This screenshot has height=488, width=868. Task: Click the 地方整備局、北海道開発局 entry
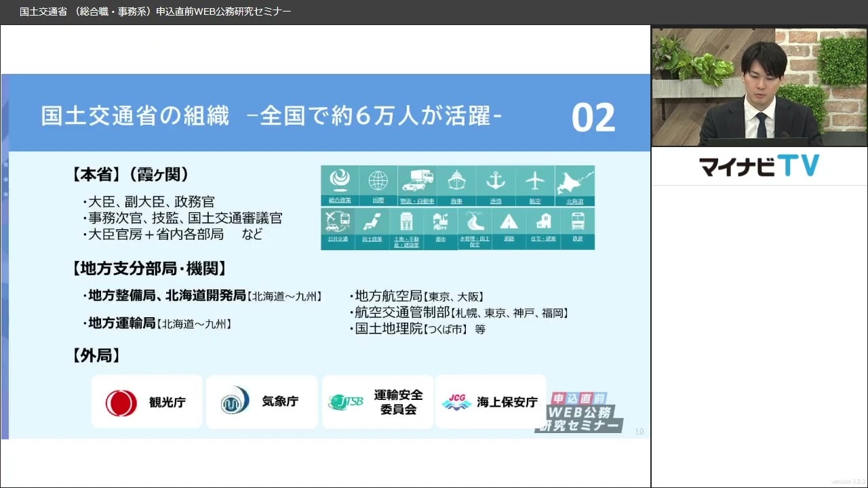(x=201, y=296)
